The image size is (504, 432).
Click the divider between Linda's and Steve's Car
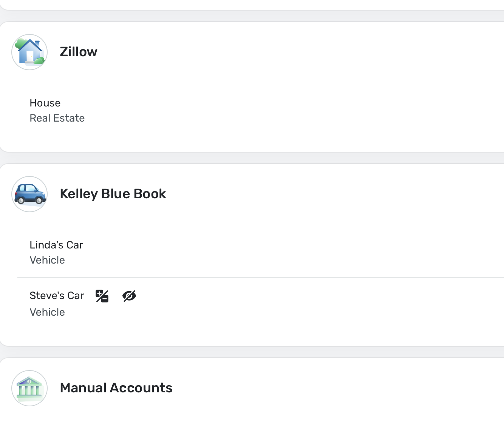pos(261,278)
